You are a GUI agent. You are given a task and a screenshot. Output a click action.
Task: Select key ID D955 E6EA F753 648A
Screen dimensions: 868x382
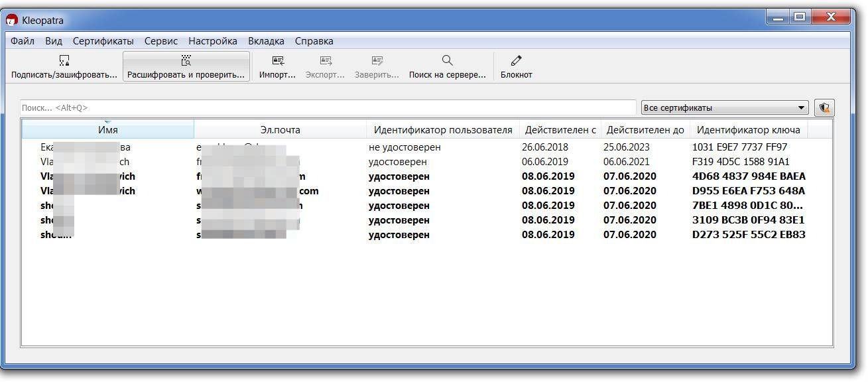(748, 191)
